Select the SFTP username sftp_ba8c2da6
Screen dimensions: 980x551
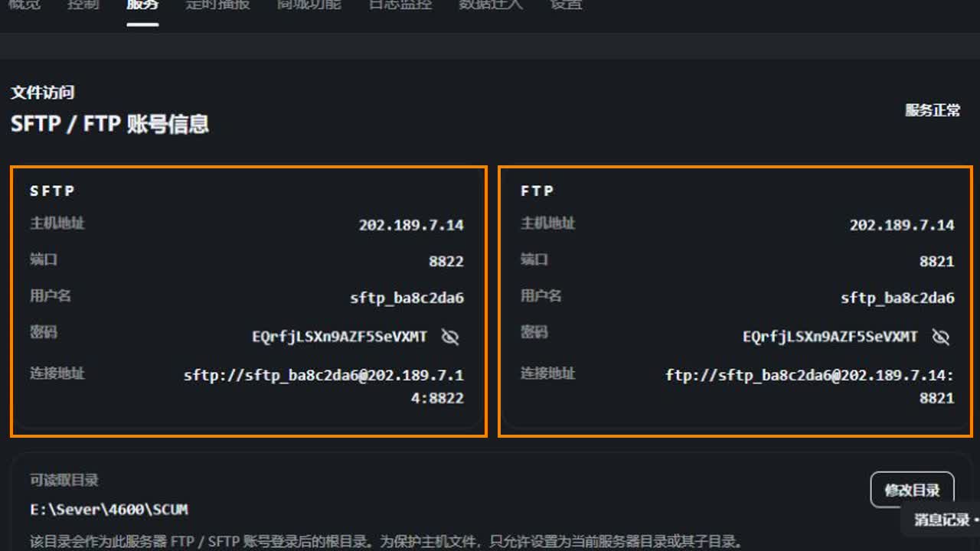pyautogui.click(x=407, y=298)
